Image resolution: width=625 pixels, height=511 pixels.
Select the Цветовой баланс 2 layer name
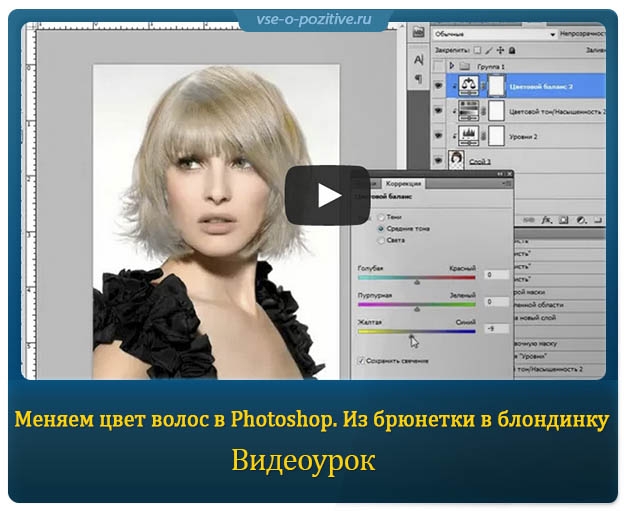click(541, 86)
